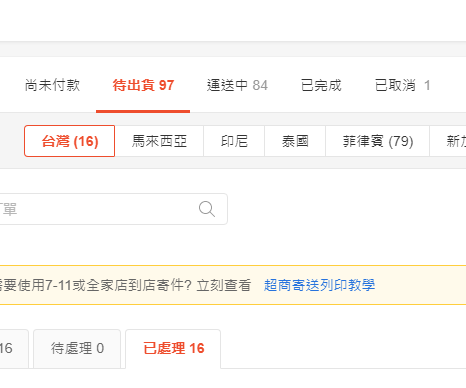Filter orders by 泰國 region
Screen dimensions: 466x388
click(295, 141)
